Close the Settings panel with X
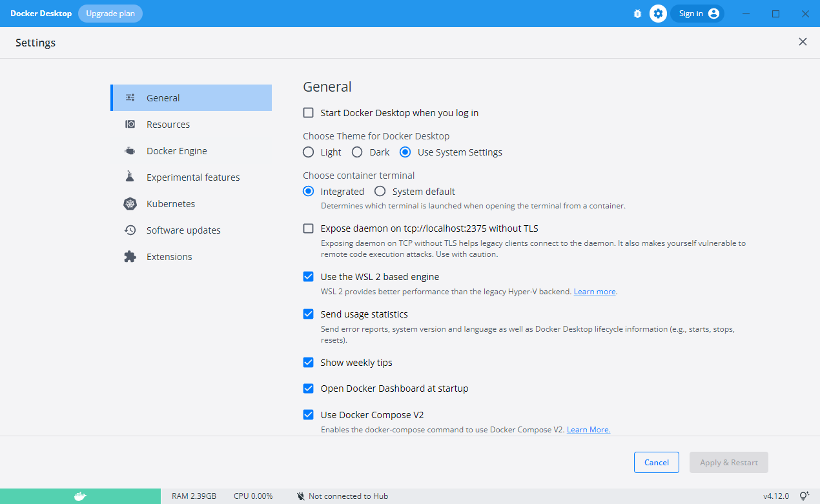Image resolution: width=820 pixels, height=504 pixels. tap(803, 42)
